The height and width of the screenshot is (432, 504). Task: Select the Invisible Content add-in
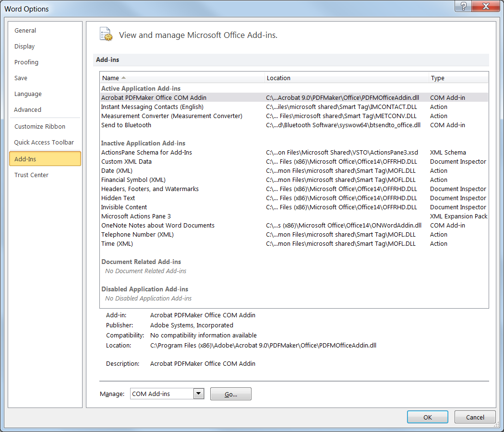(x=294, y=207)
